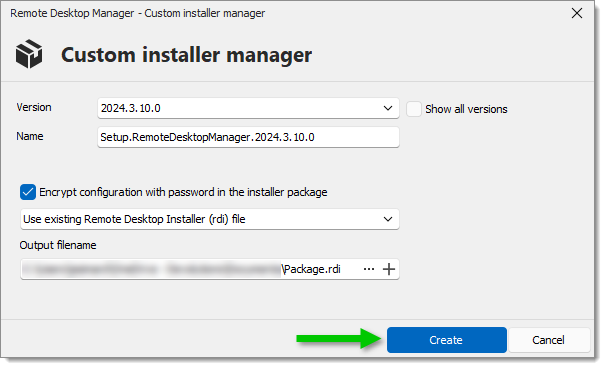Click the Create button
This screenshot has width=605, height=368.
point(446,340)
